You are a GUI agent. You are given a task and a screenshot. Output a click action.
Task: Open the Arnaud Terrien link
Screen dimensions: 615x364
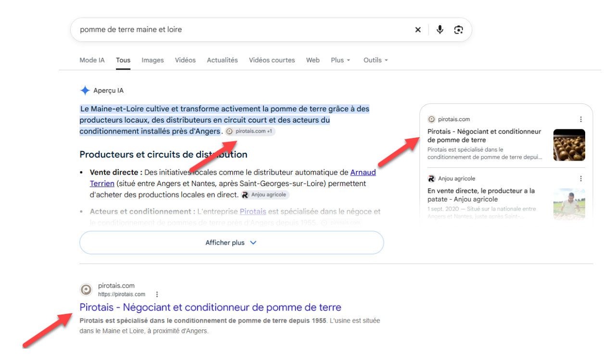pyautogui.click(x=363, y=172)
